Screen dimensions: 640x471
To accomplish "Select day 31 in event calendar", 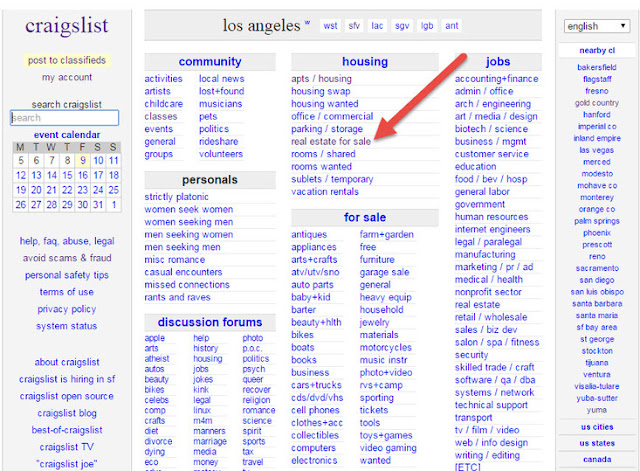I will (x=98, y=204).
